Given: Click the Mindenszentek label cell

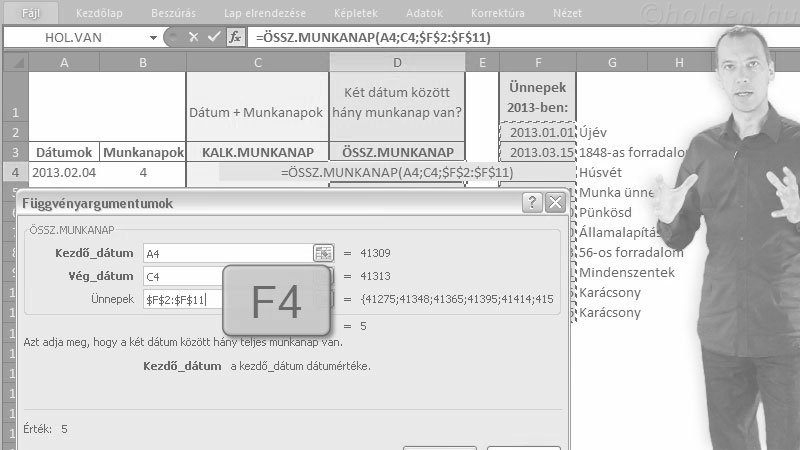Looking at the screenshot, I should point(627,272).
